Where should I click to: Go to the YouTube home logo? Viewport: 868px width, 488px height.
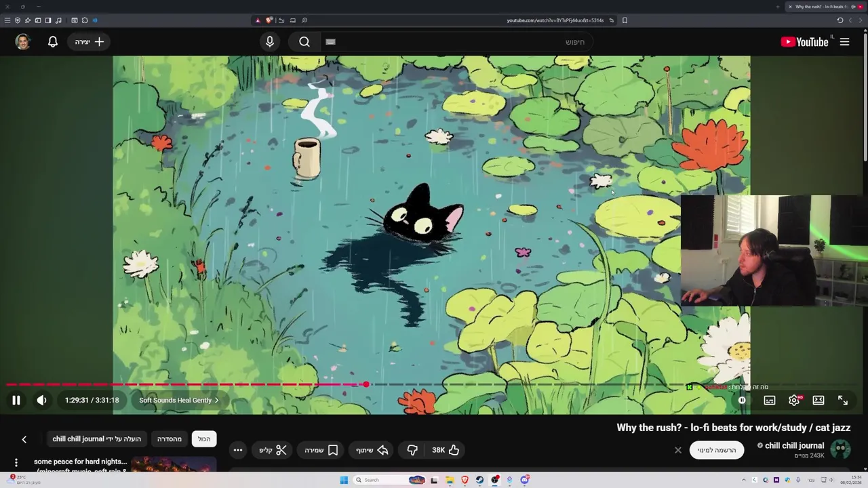[805, 42]
